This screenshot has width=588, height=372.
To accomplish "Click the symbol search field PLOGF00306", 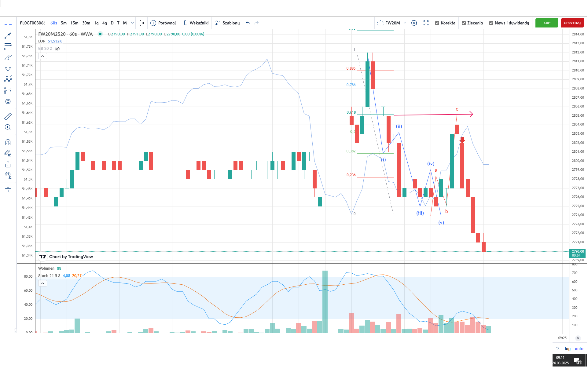I will pyautogui.click(x=32, y=23).
